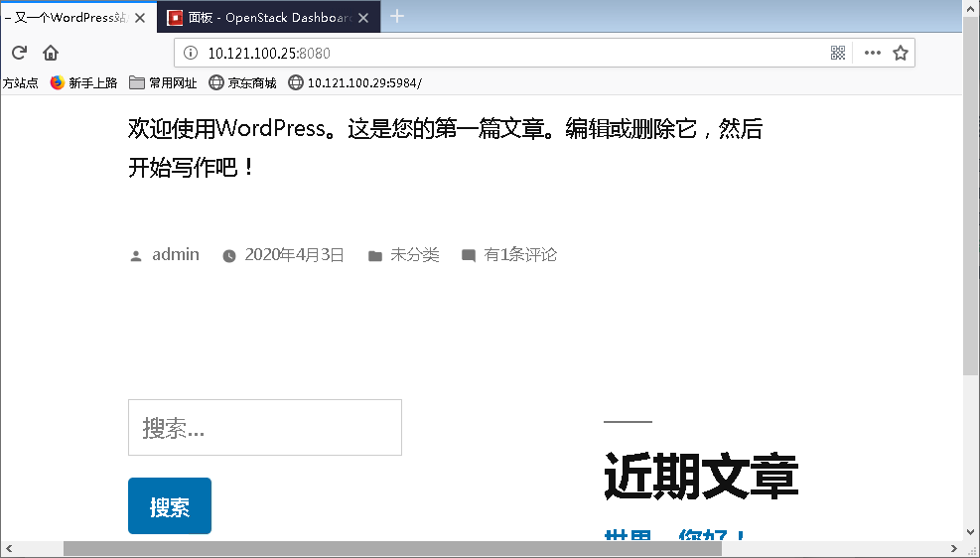This screenshot has width=980, height=558.
Task: Open the 世界，你好！ recent post link
Action: pos(675,536)
